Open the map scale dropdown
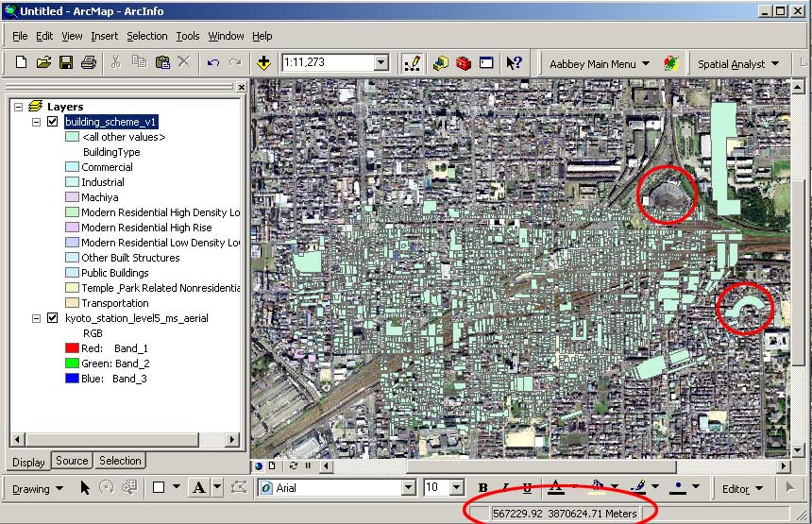The width and height of the screenshot is (812, 524). tap(381, 63)
